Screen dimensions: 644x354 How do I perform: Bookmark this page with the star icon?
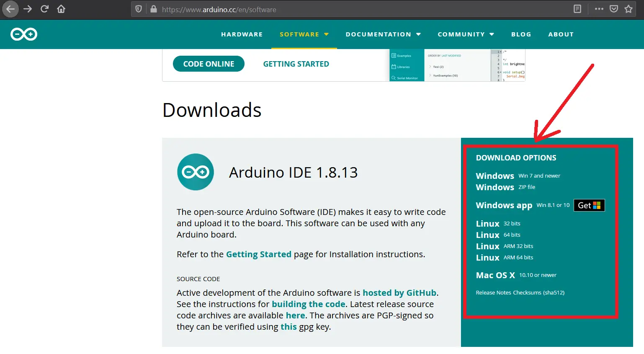(628, 9)
